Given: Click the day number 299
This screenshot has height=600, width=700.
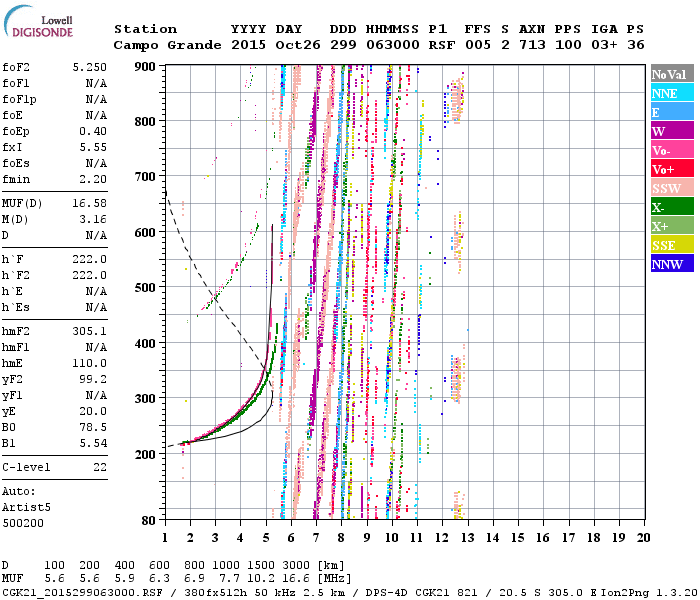Looking at the screenshot, I should (x=343, y=45).
